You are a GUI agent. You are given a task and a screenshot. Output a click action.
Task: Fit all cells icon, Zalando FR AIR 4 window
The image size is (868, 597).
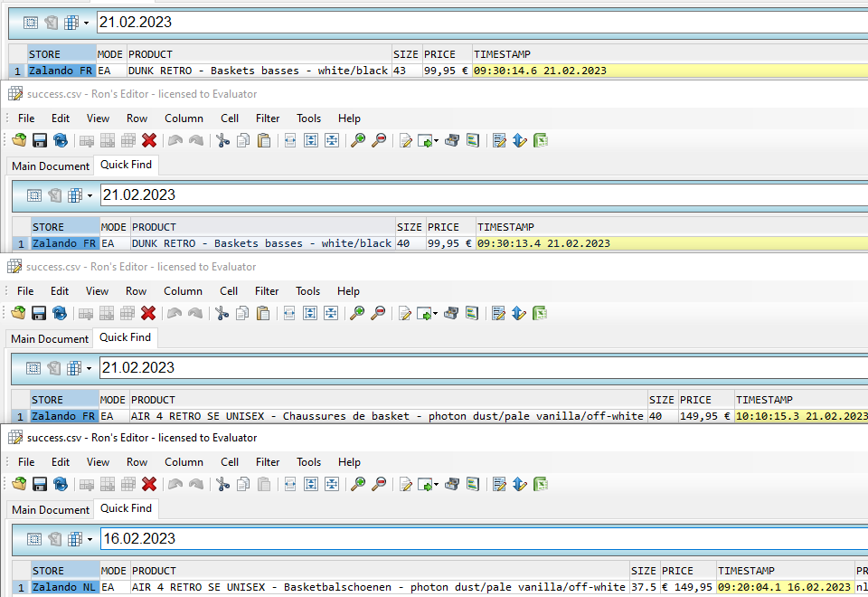pos(331,314)
